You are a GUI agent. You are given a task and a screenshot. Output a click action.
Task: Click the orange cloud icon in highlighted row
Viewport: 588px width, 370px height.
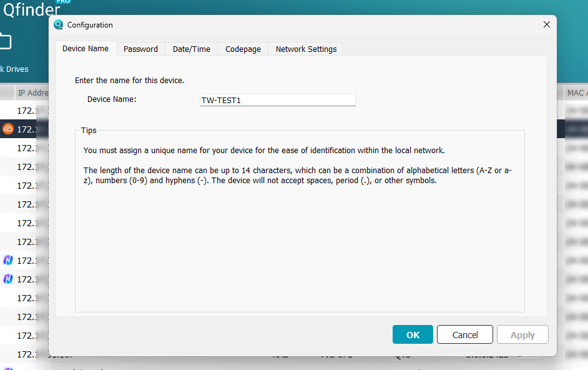pos(8,129)
